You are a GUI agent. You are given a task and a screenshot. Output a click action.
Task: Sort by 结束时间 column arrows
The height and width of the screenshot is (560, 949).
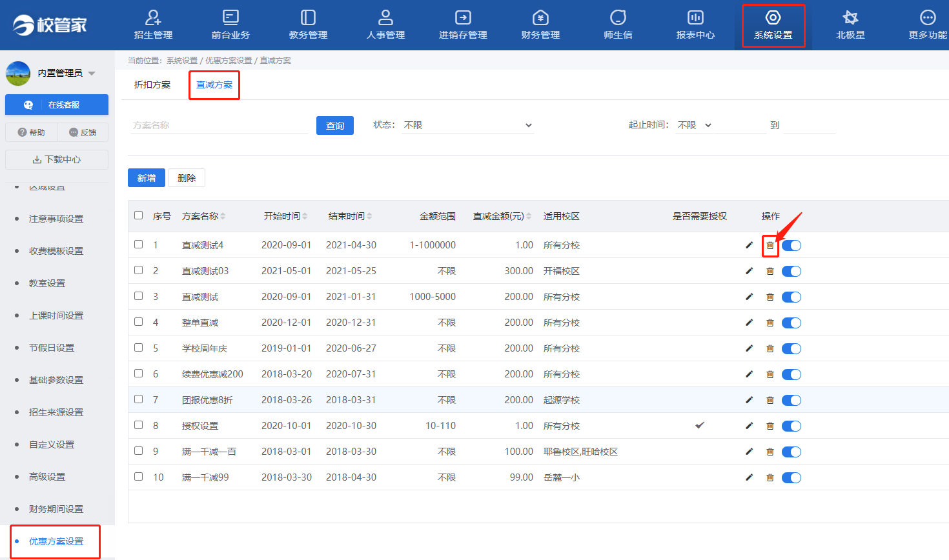pyautogui.click(x=369, y=216)
